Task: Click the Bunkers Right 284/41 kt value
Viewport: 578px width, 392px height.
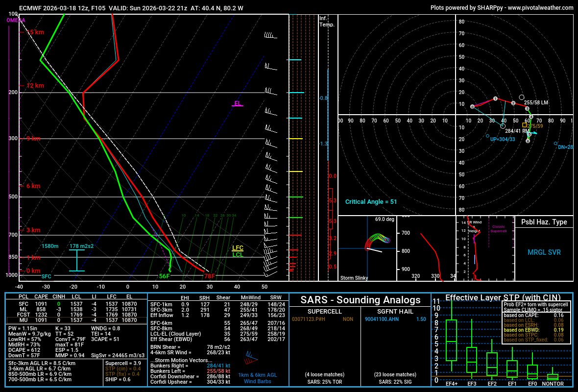Action: click(218, 366)
